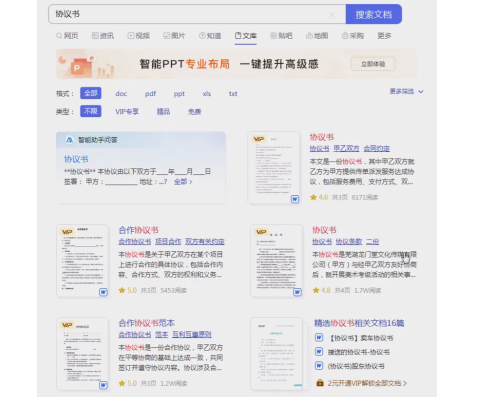Screen dimensions: 489x403
Task: Focus the search box containing 协议书
Action: tap(197, 14)
